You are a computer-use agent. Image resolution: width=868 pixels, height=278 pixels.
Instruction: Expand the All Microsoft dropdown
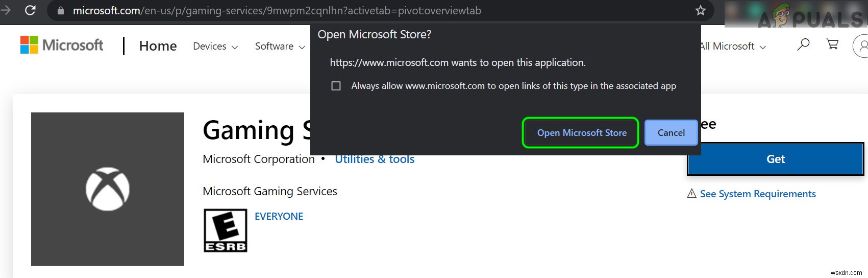(733, 47)
